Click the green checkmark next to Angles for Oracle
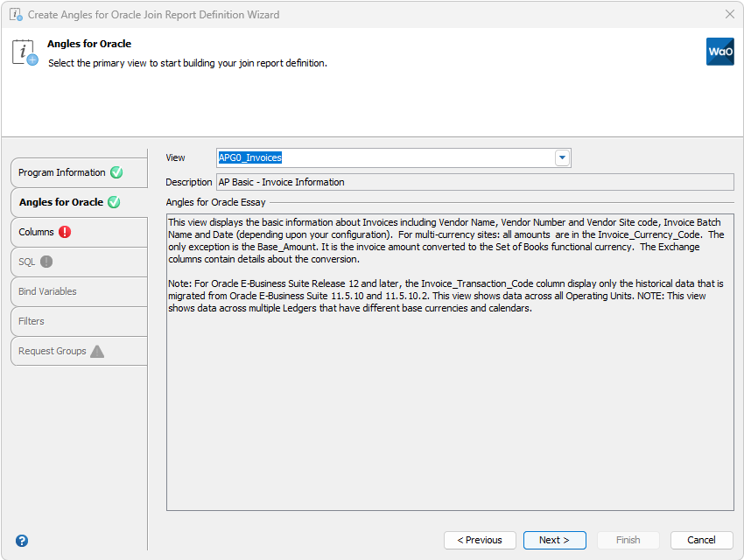The width and height of the screenshot is (744, 560). [x=114, y=202]
